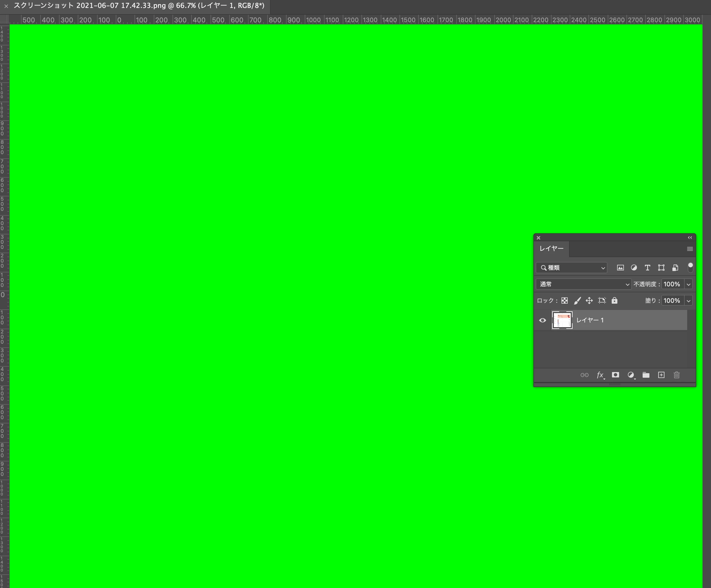Filter for smart object layers
The image size is (711, 588).
675,268
